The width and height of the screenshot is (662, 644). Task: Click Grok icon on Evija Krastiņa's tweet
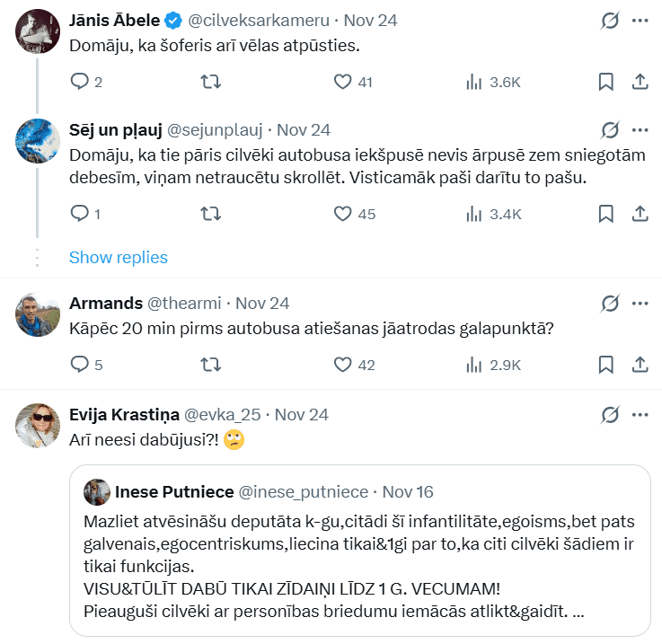(610, 415)
